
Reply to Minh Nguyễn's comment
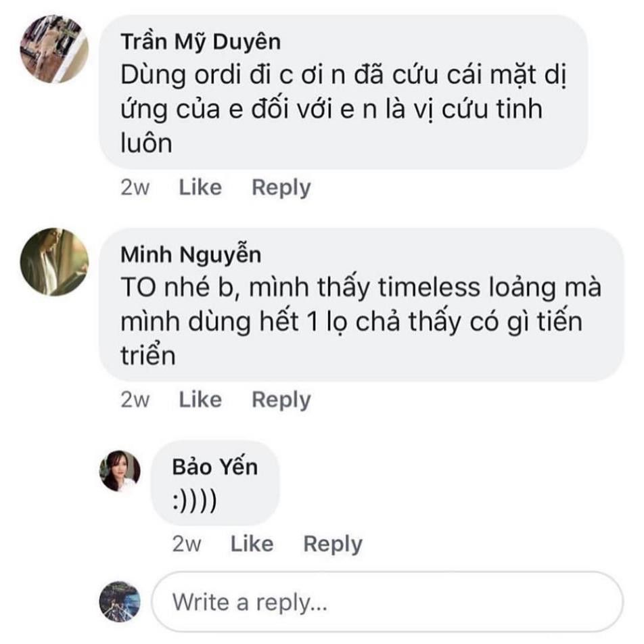281,400
